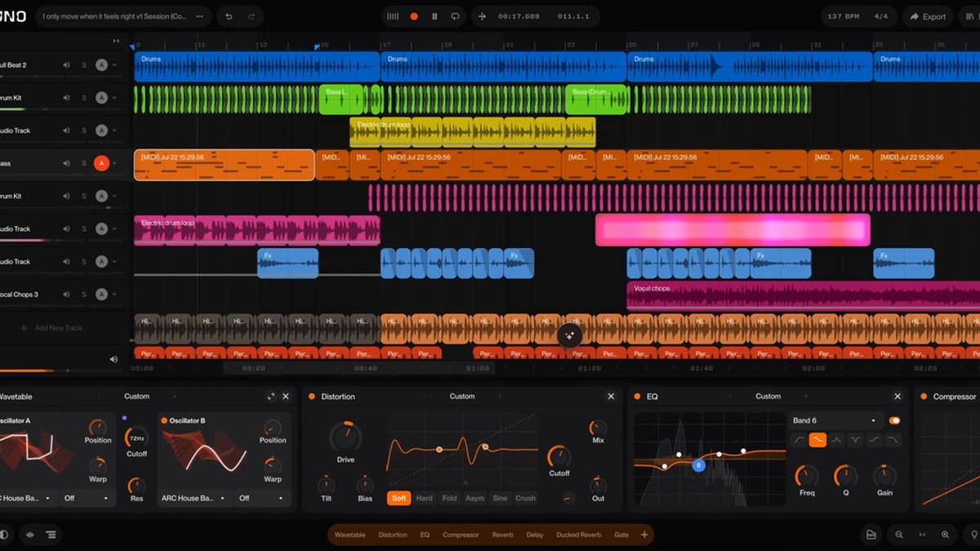Open the Band 6 dropdown in EQ

pos(835,420)
